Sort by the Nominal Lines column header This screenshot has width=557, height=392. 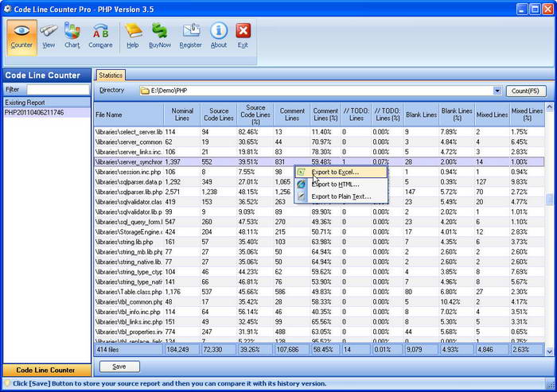click(182, 114)
